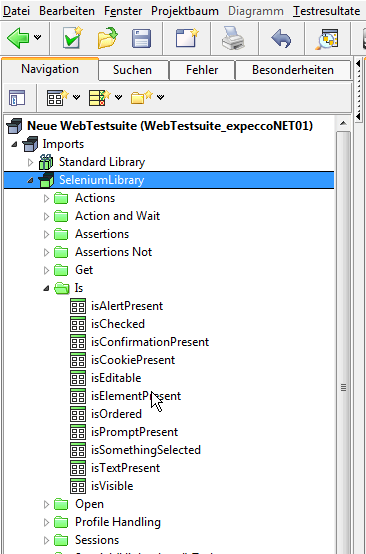The image size is (366, 554).
Task: Click the isOrdered block icon
Action: click(78, 414)
